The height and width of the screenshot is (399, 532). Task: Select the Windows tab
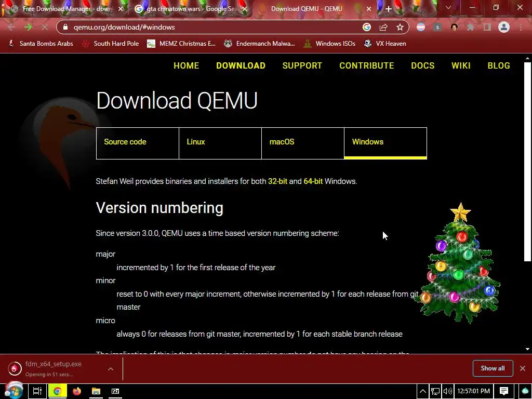(385, 143)
